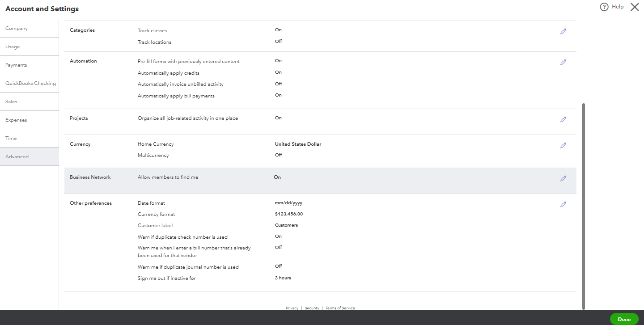The image size is (644, 325).
Task: Select the Payments tab
Action: click(16, 64)
